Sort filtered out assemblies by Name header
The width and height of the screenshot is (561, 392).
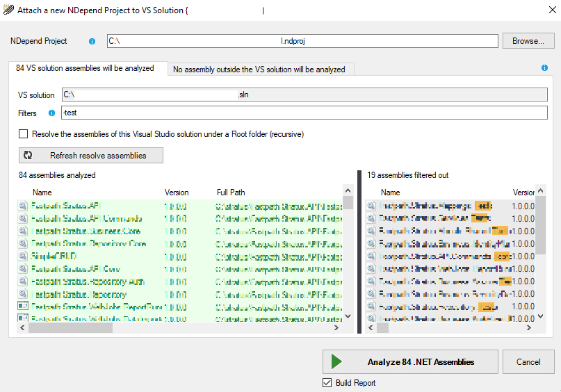tap(391, 193)
